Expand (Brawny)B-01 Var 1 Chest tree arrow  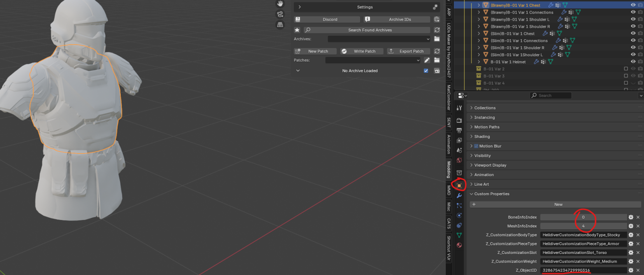(479, 5)
